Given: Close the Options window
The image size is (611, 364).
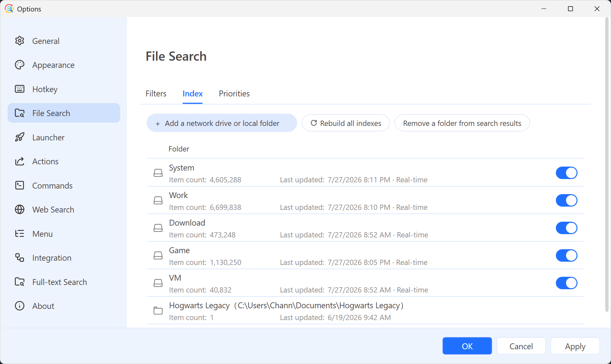Looking at the screenshot, I should (x=597, y=9).
